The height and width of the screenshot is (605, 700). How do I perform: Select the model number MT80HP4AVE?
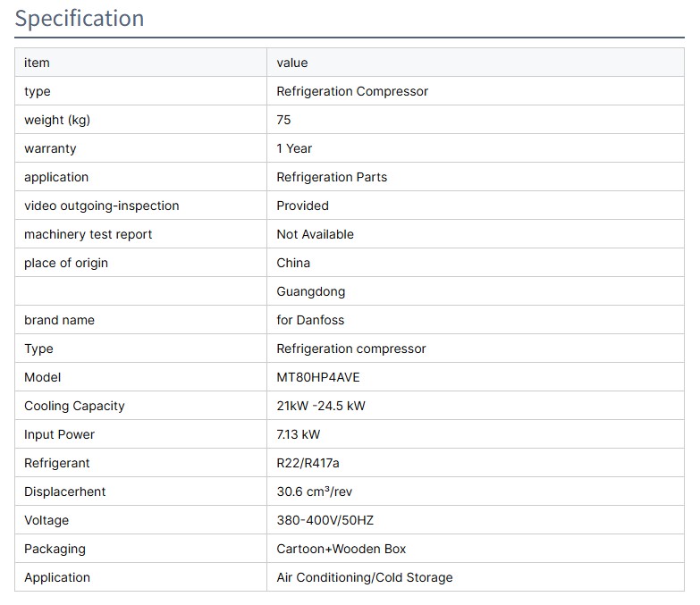318,377
